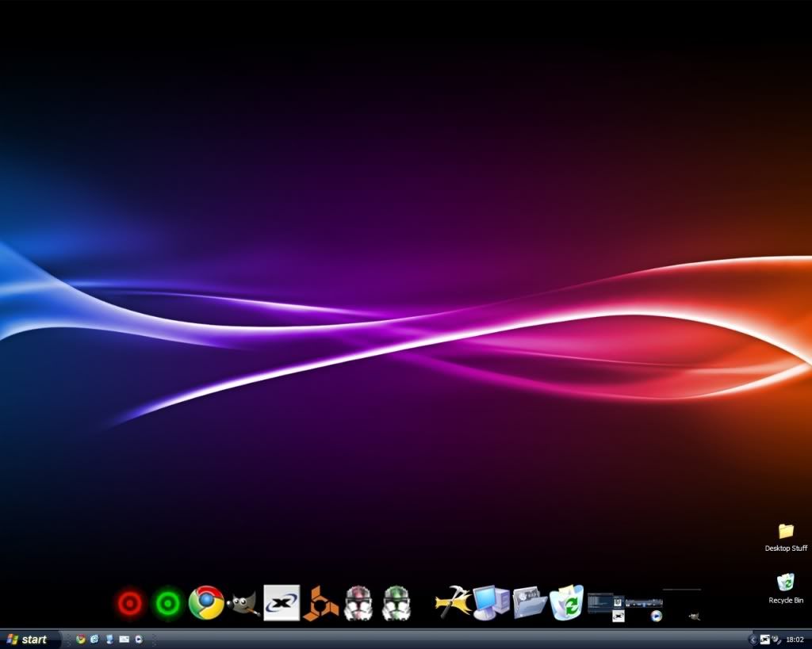Launch Windows Media Player from Quick Launch
Image resolution: width=812 pixels, height=649 pixels.
[x=139, y=639]
